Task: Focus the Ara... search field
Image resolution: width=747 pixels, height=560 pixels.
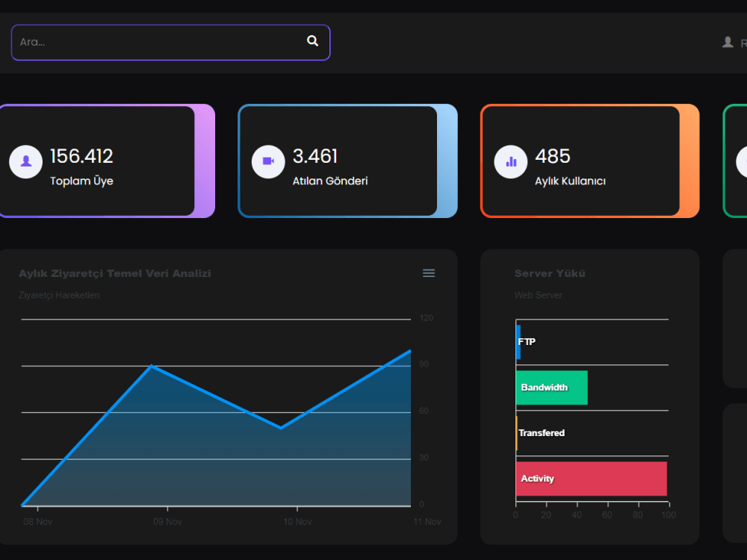Action: coord(170,43)
